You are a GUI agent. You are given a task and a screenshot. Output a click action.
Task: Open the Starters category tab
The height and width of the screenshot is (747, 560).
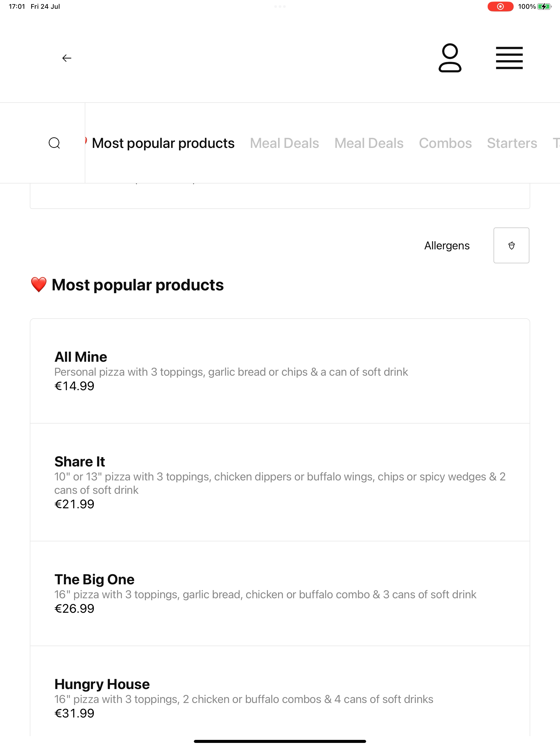pos(512,143)
